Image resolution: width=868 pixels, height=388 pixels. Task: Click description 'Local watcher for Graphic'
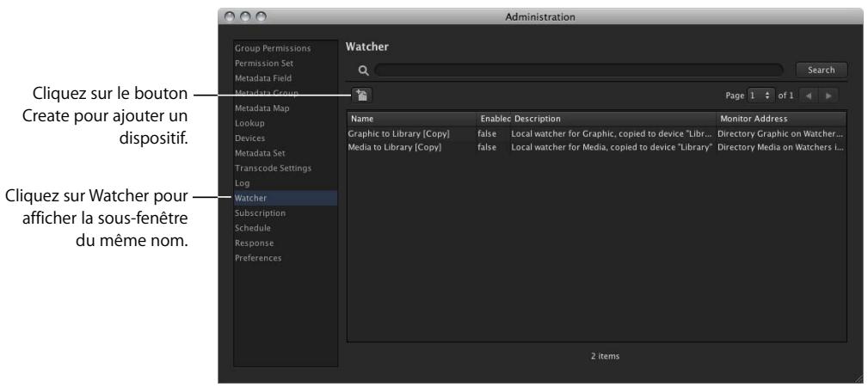(611, 133)
